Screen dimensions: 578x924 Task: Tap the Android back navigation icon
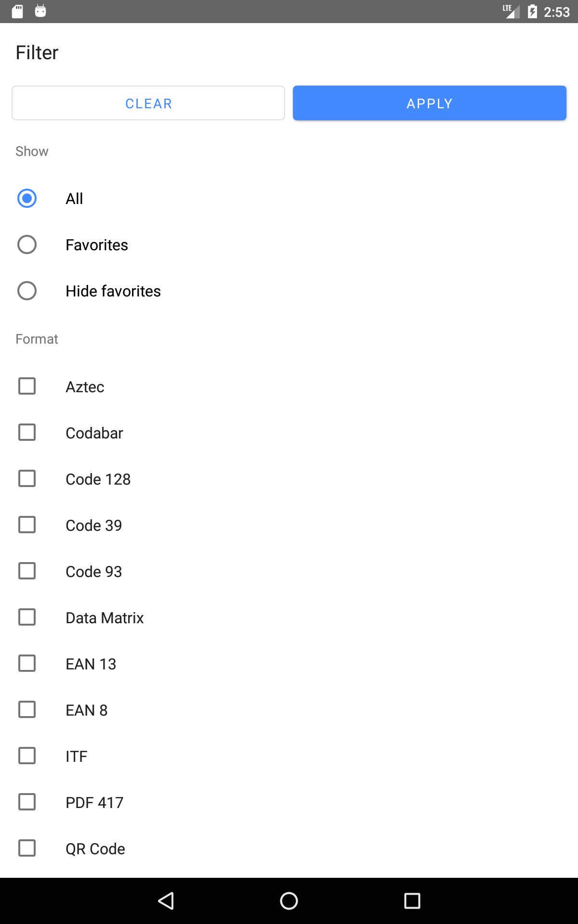coord(166,901)
